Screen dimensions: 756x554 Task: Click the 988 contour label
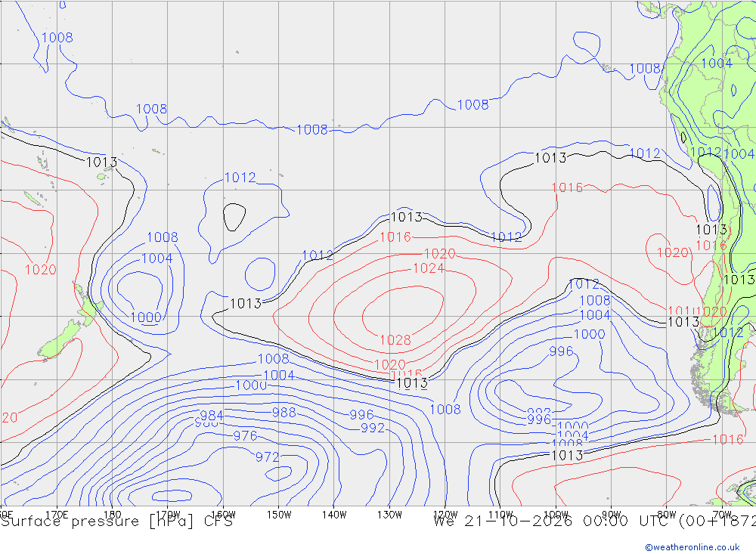284,412
